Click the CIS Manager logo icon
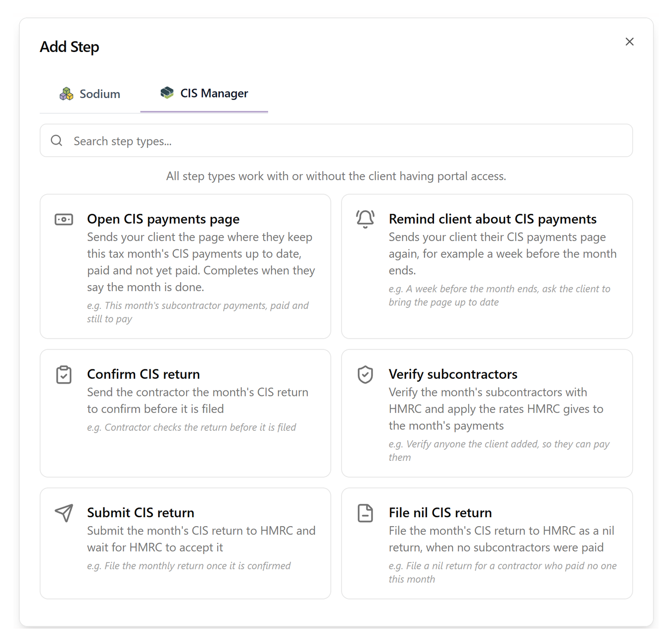This screenshot has width=672, height=642. [x=167, y=93]
